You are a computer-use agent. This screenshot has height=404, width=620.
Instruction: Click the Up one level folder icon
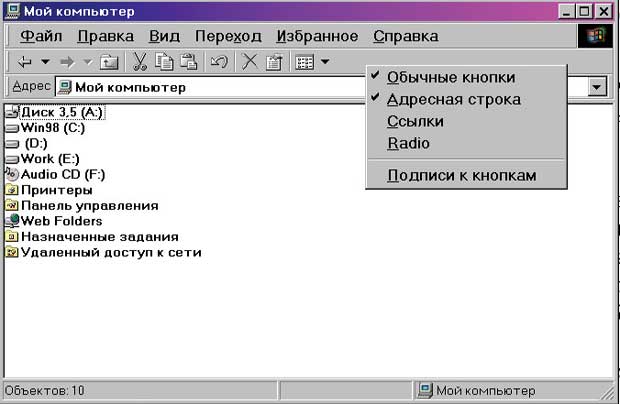109,62
